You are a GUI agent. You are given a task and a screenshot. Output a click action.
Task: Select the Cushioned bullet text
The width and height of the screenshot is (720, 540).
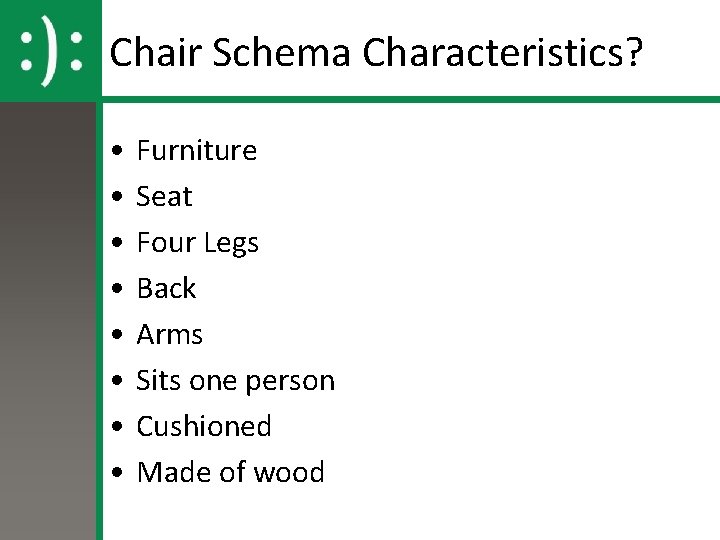[x=204, y=426]
